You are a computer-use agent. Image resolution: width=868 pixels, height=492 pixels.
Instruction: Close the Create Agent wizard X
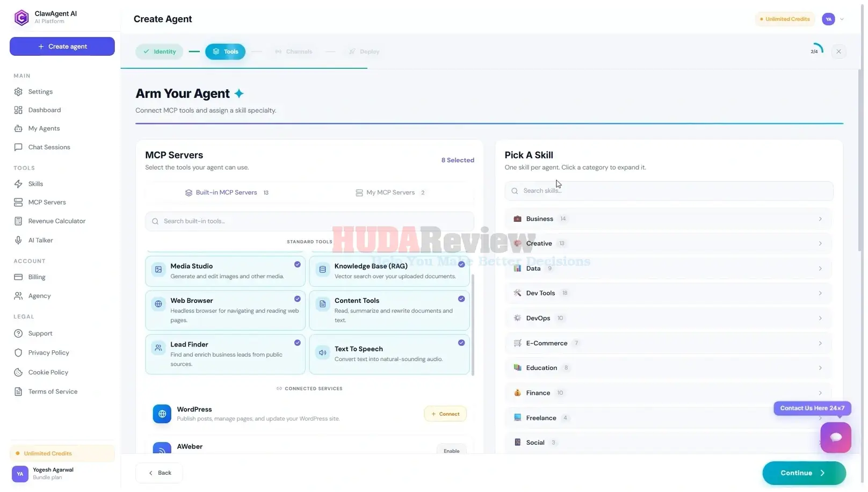838,52
